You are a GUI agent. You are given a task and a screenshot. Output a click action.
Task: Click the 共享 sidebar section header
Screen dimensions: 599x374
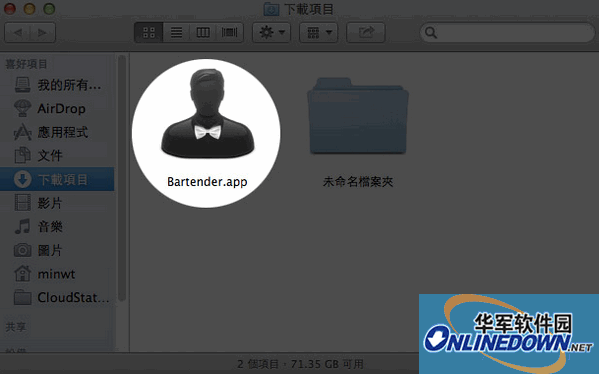[16, 327]
